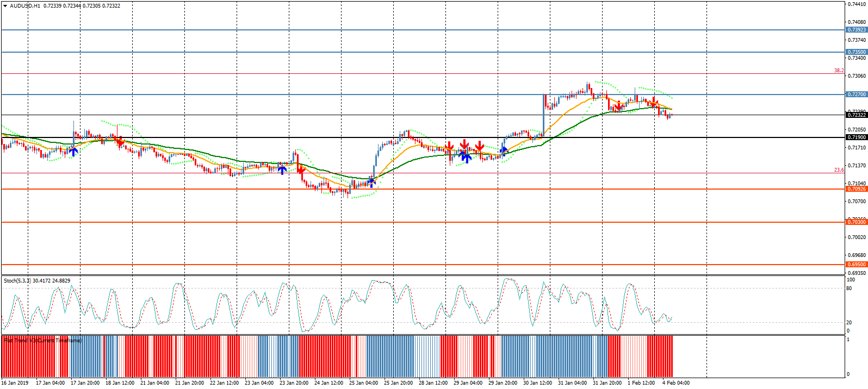The height and width of the screenshot is (389, 868).
Task: Select the blue buy arrow at 23 Jan 20:00
Action: (282, 169)
